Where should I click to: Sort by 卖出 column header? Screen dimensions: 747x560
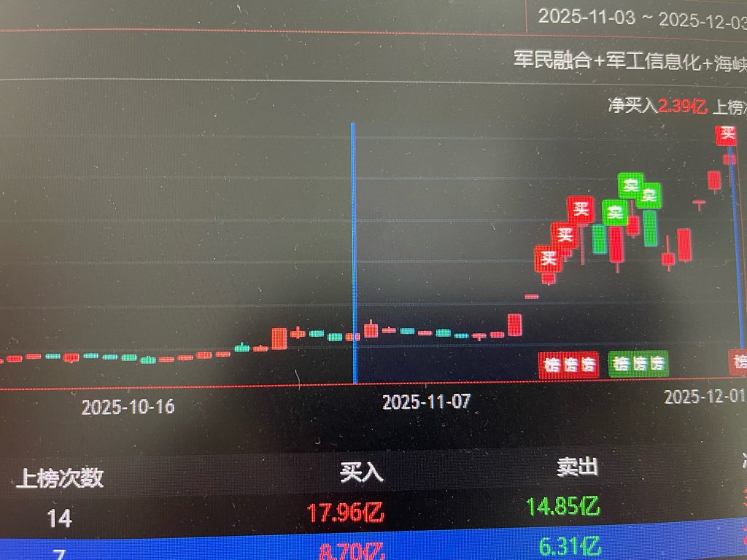(x=578, y=467)
